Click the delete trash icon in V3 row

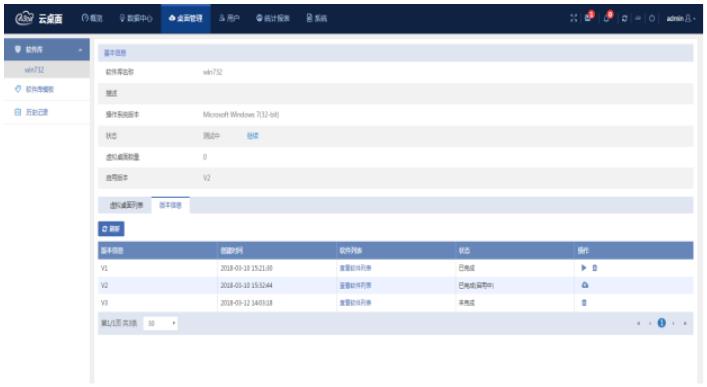point(584,303)
